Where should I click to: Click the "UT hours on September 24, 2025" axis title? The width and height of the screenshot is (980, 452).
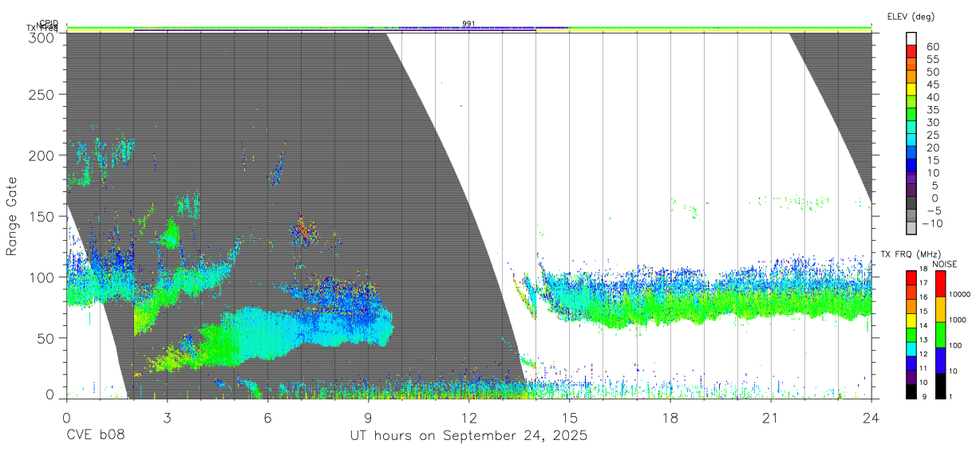[468, 436]
